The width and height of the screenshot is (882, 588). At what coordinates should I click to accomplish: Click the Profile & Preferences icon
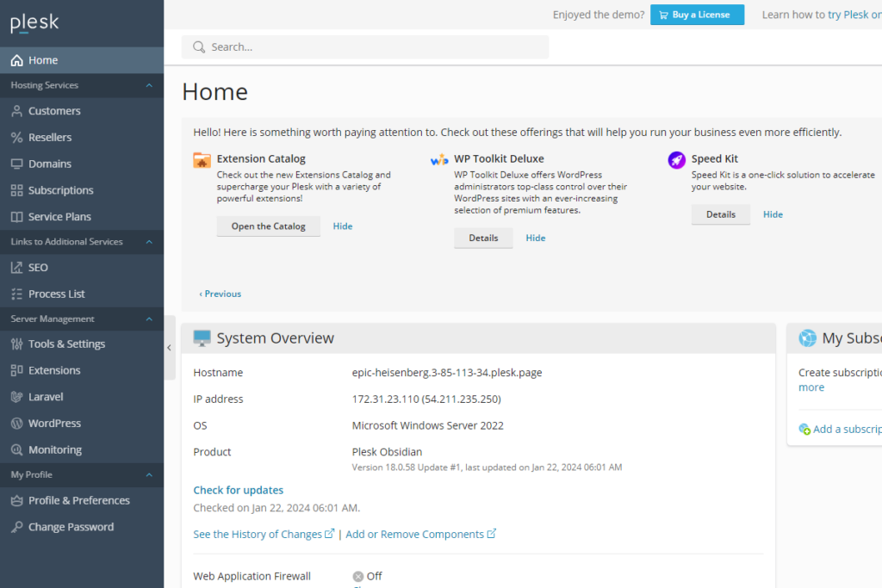click(x=17, y=500)
